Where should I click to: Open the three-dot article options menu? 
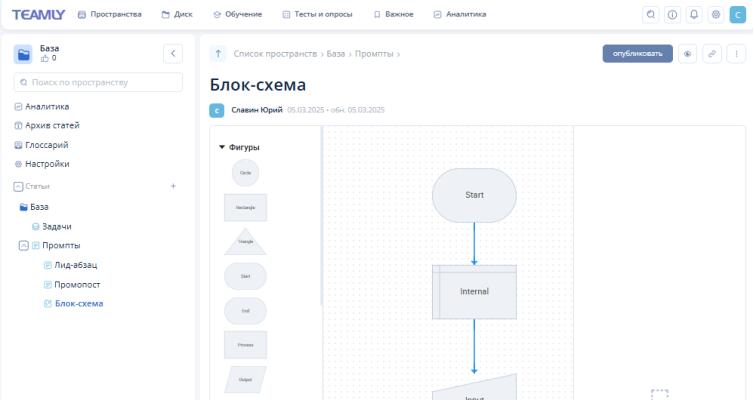pos(737,54)
